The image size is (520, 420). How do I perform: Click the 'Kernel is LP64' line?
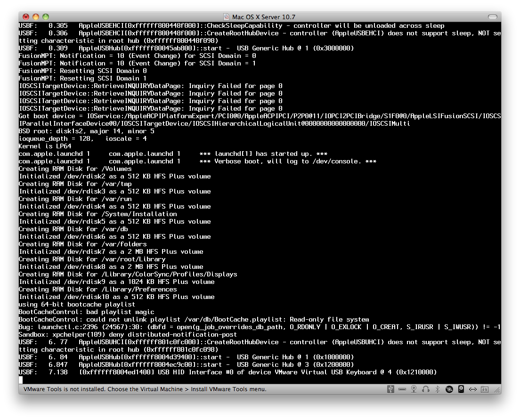coord(45,146)
